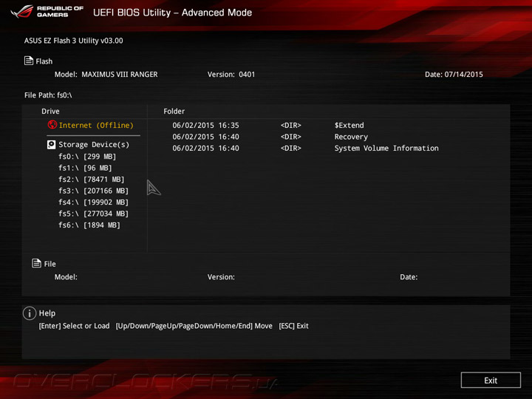This screenshot has height=399, width=532.
Task: Click the Drive column header
Action: point(50,112)
